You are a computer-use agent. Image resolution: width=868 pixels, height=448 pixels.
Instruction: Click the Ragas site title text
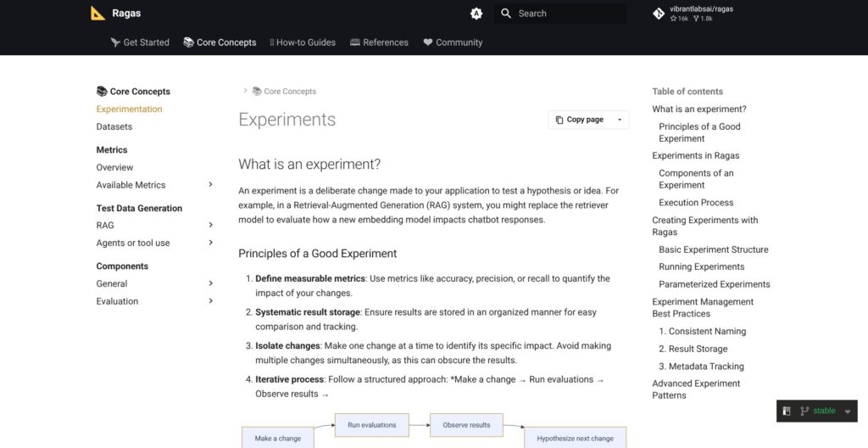126,14
